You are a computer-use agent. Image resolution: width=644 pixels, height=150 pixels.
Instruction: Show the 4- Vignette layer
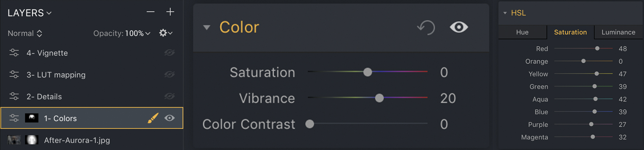[169, 53]
